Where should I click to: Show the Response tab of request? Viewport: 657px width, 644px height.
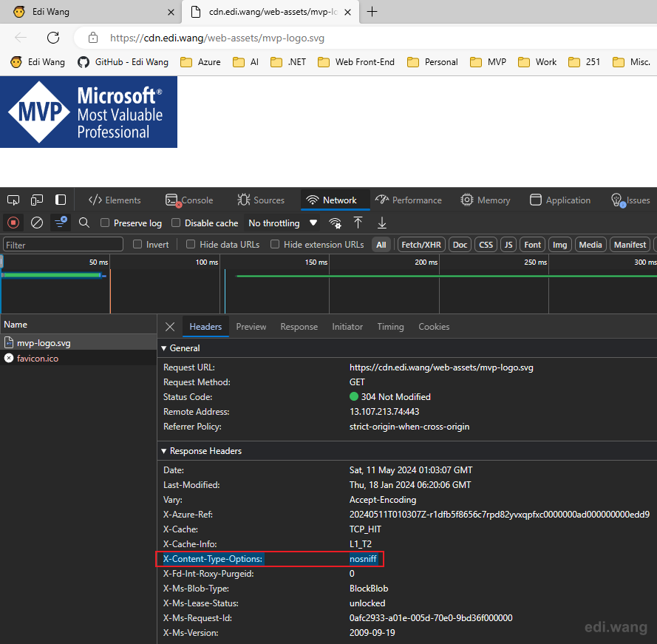299,327
